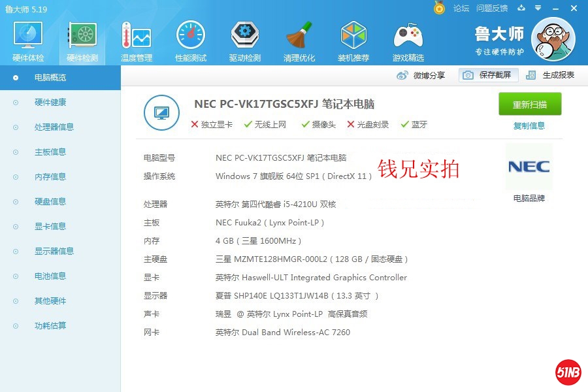Click the 独立显卡 status item
This screenshot has width=588, height=392.
[212, 125]
